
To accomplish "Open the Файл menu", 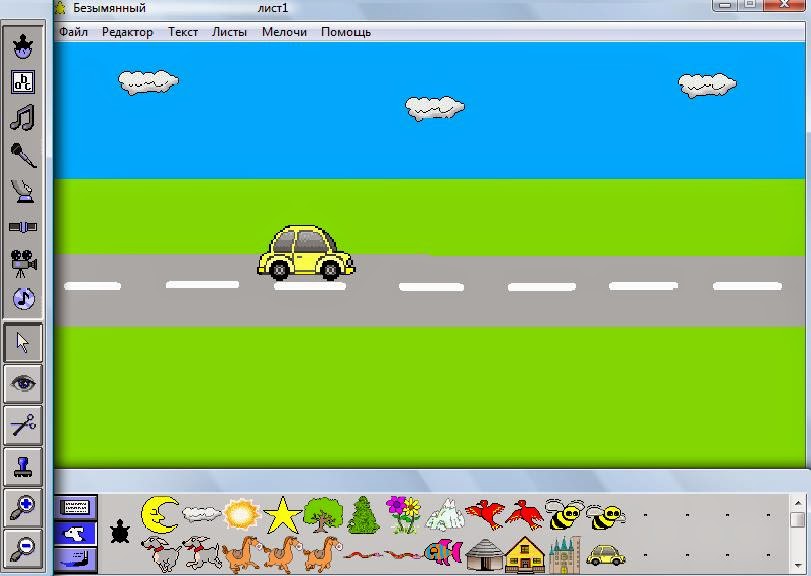I will point(73,32).
